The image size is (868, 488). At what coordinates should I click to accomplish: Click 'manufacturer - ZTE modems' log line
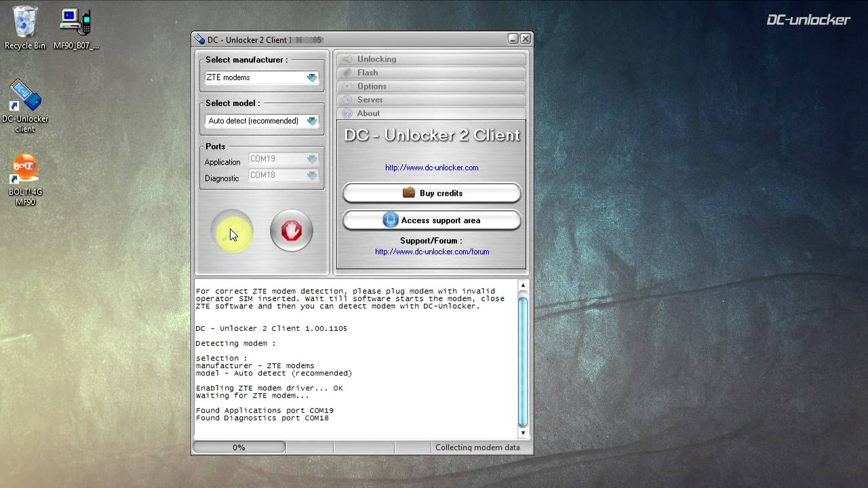tap(255, 366)
